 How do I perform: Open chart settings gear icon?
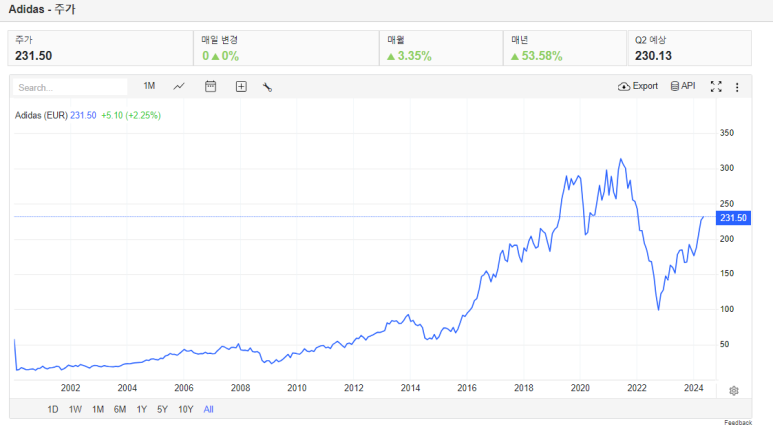pyautogui.click(x=734, y=391)
